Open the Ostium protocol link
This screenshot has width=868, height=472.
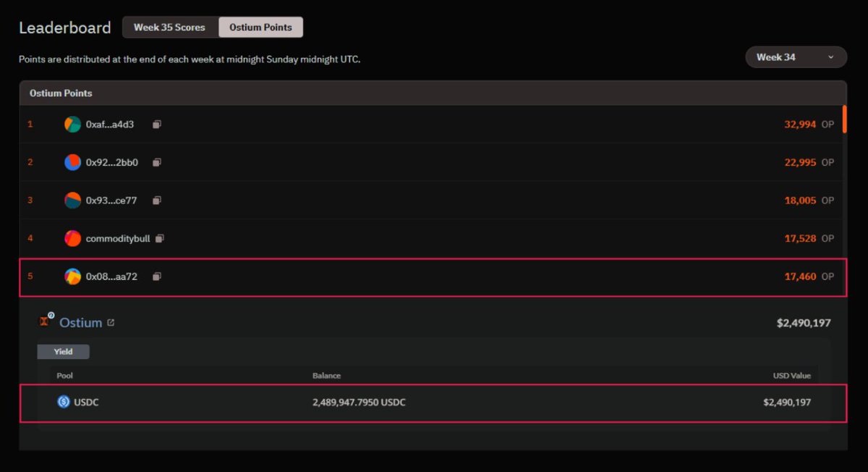(80, 323)
